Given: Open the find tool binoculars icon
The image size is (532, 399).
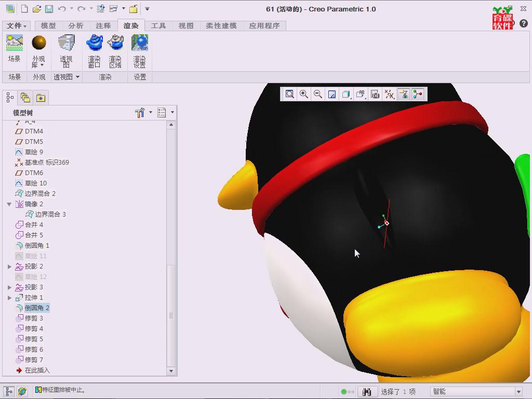Looking at the screenshot, I should click(x=366, y=392).
